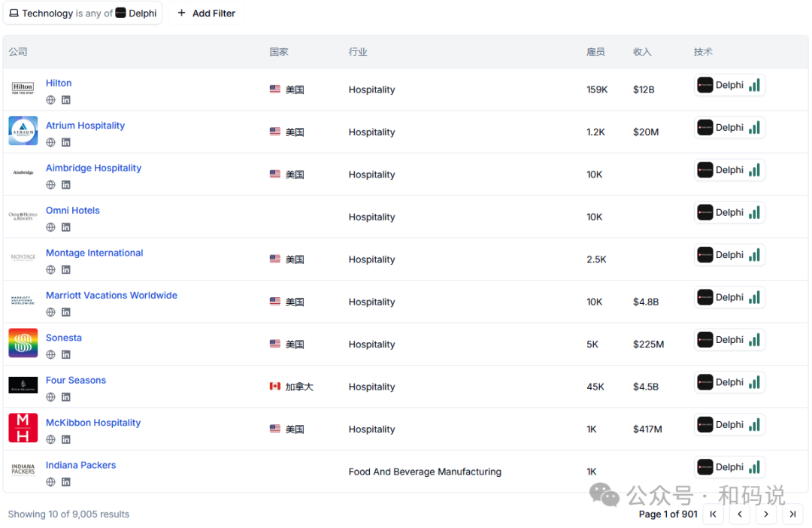Click the 雇员 column header

coord(595,52)
